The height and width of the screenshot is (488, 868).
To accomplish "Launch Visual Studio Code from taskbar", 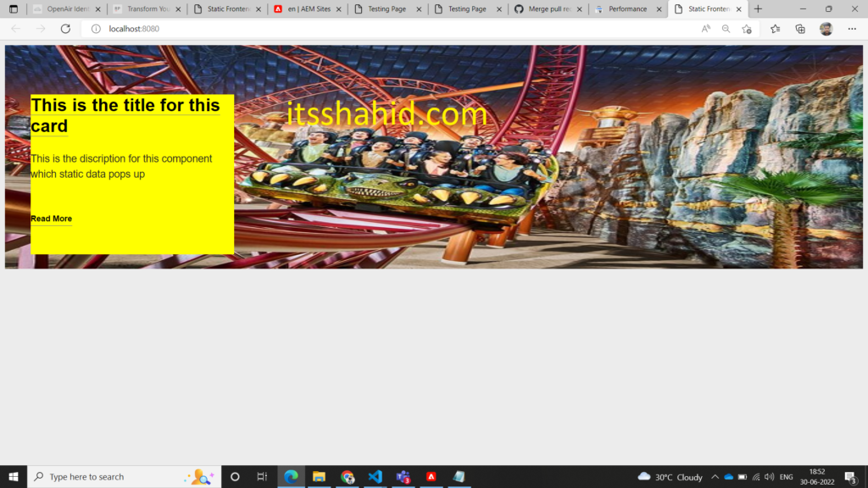I will [375, 476].
